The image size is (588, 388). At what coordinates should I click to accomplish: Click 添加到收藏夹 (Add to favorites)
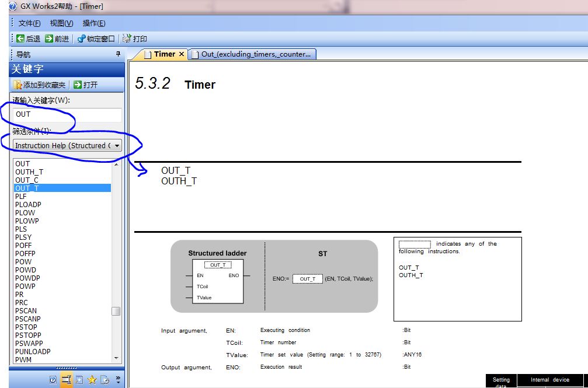40,85
